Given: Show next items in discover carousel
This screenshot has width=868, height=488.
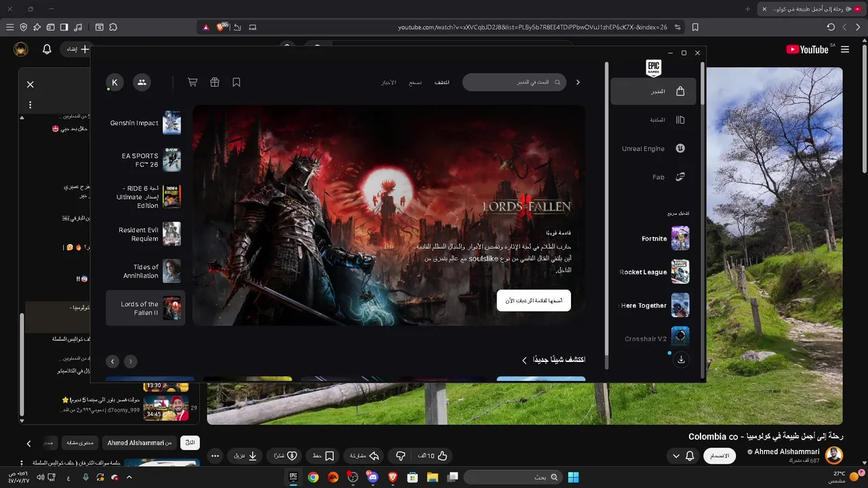Looking at the screenshot, I should tap(113, 361).
